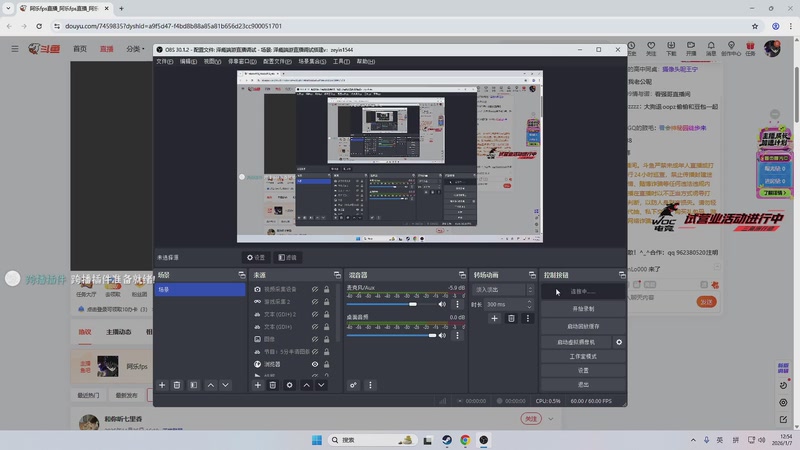Open Douyu notifications bell icon
The width and height of the screenshot is (800, 450).
click(711, 48)
